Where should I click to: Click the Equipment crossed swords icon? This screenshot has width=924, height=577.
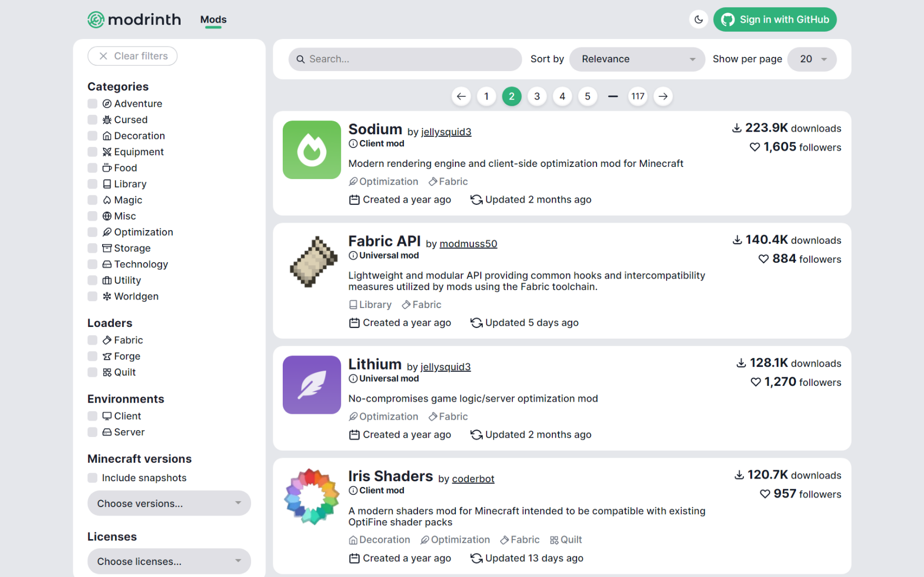(107, 152)
